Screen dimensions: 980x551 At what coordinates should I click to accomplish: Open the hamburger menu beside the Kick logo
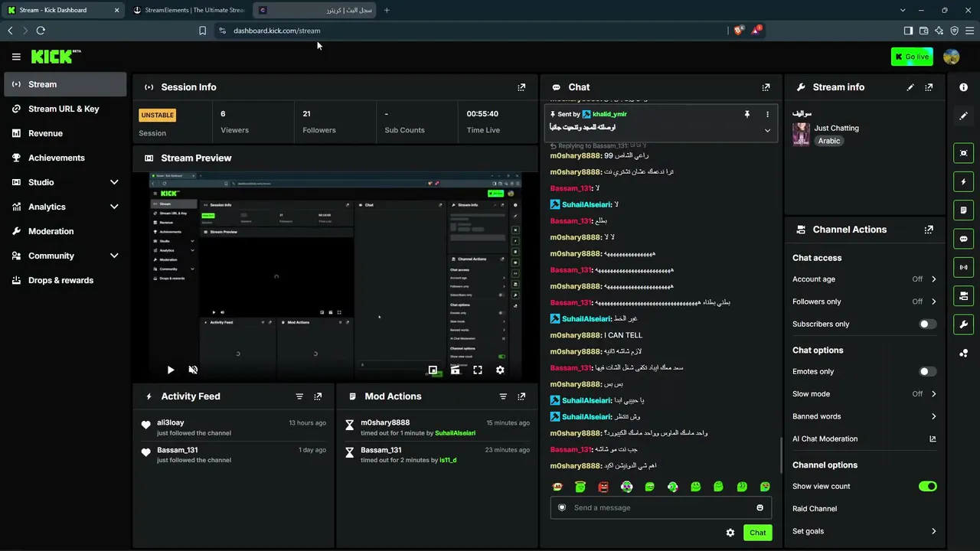click(16, 57)
